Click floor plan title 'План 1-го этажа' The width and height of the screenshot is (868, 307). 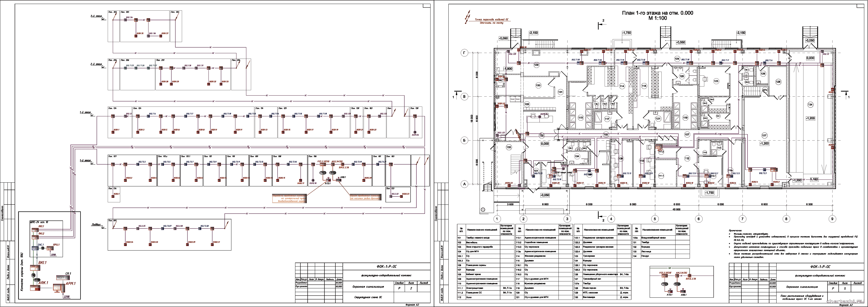tap(657, 13)
